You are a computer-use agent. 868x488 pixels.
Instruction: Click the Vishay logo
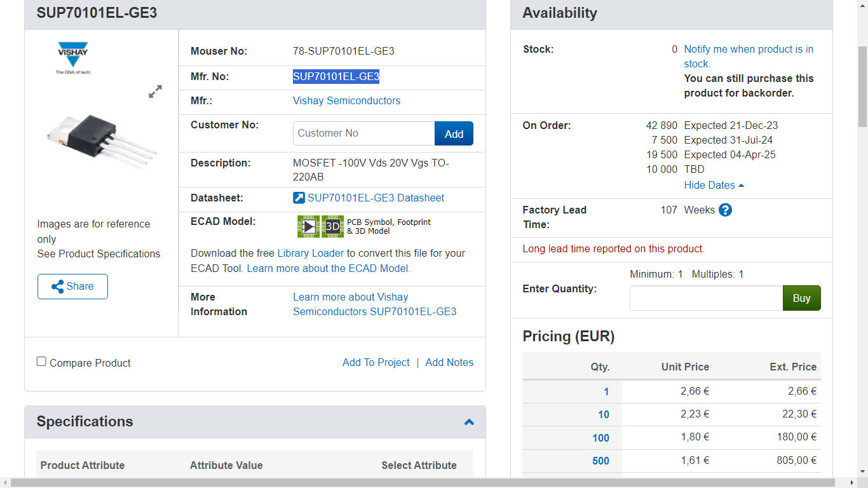click(x=73, y=58)
